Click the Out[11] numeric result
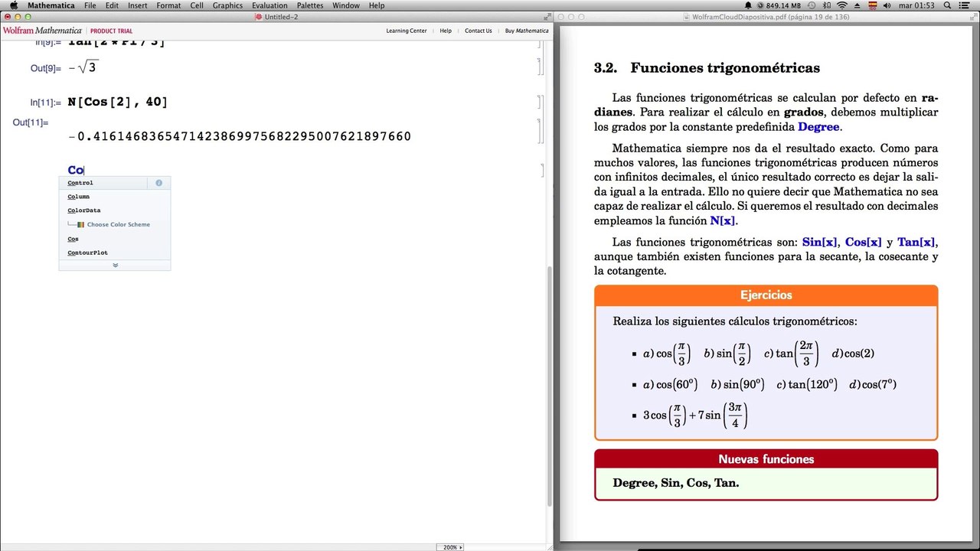This screenshot has height=551, width=980. click(240, 136)
